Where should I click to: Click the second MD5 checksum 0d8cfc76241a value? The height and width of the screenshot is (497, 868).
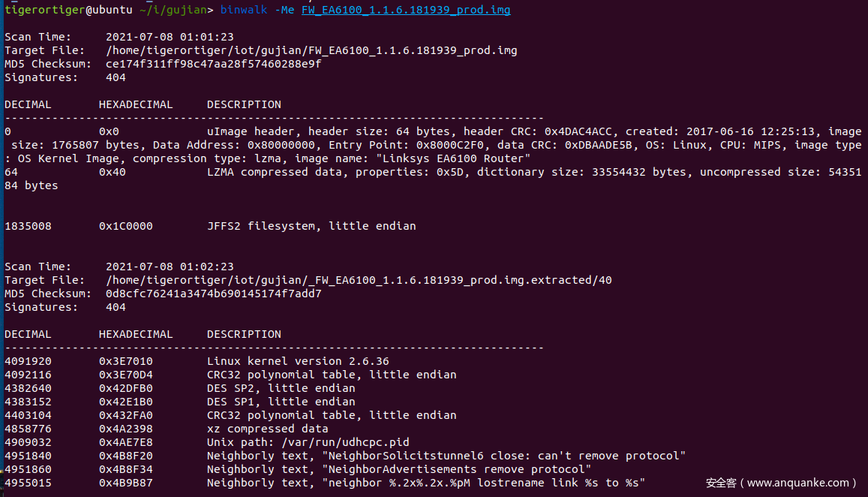tap(213, 294)
